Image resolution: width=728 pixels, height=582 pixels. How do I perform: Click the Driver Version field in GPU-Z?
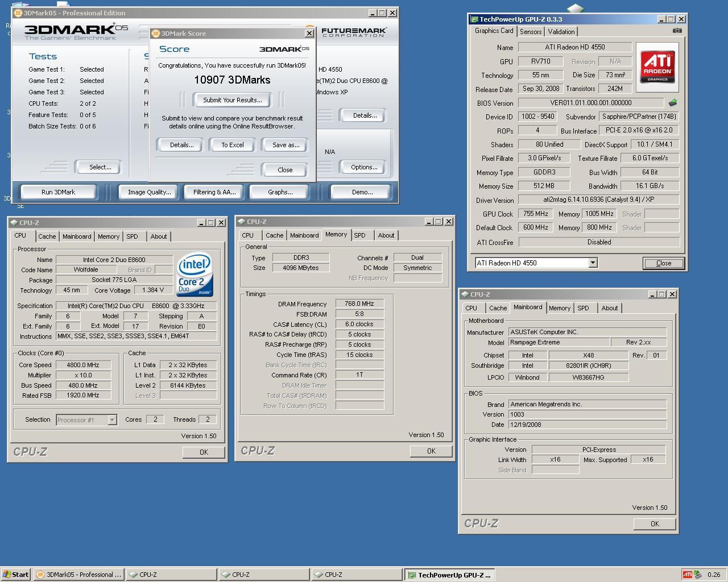tap(599, 199)
